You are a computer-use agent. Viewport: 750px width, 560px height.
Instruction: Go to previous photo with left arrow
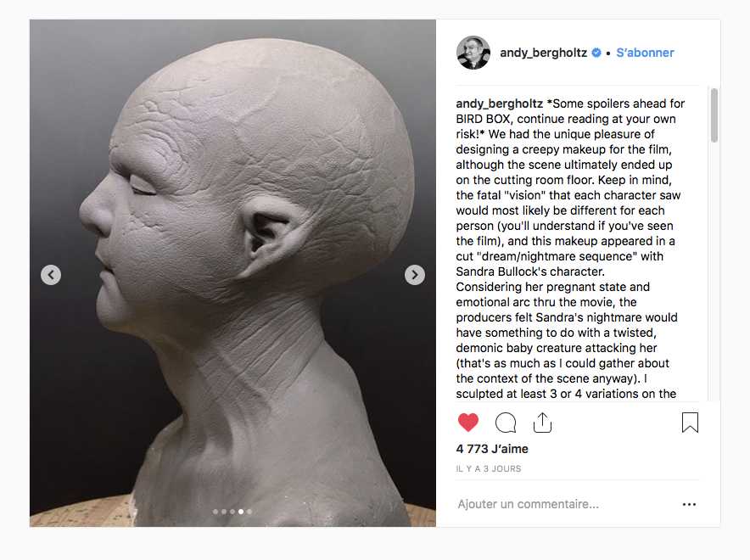[51, 275]
